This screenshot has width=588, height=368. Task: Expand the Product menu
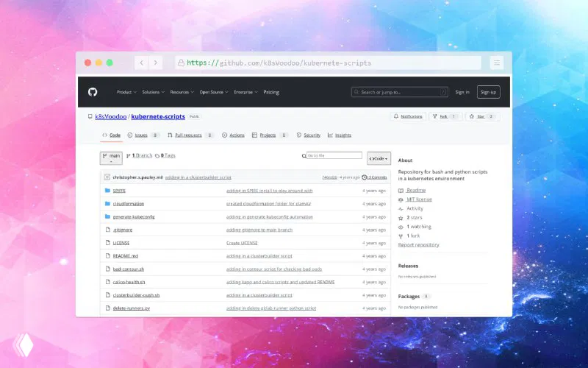(126, 92)
